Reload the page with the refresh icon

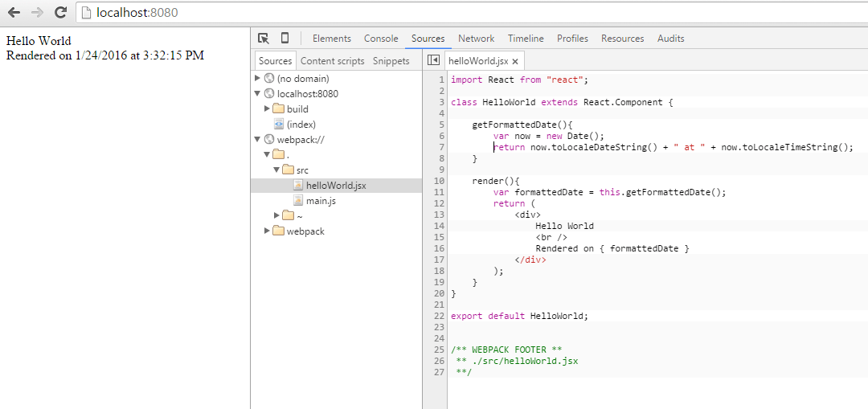coord(61,11)
